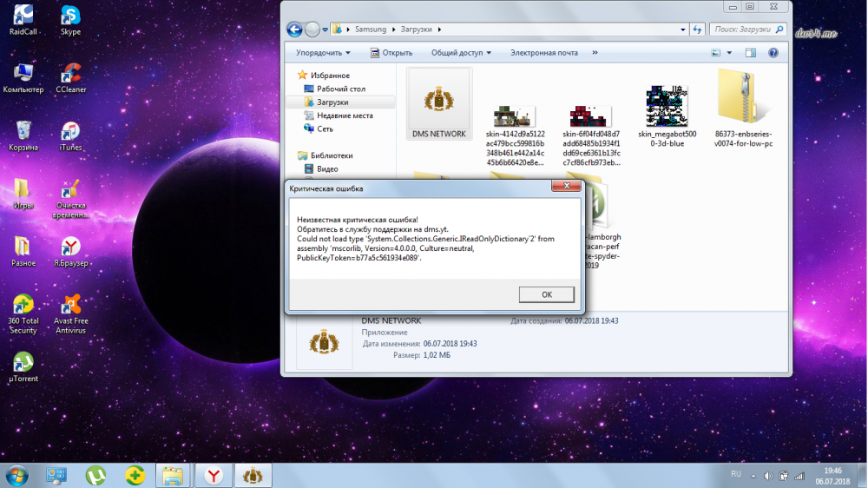Select the skin_megabot5000-3d-blue file thumbnail

pyautogui.click(x=667, y=109)
